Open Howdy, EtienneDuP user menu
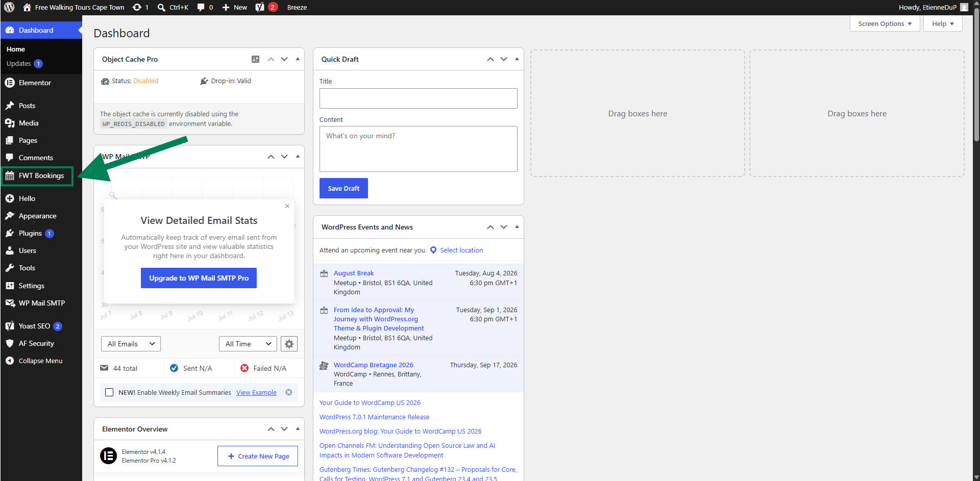This screenshot has height=481, width=980. pos(933,7)
